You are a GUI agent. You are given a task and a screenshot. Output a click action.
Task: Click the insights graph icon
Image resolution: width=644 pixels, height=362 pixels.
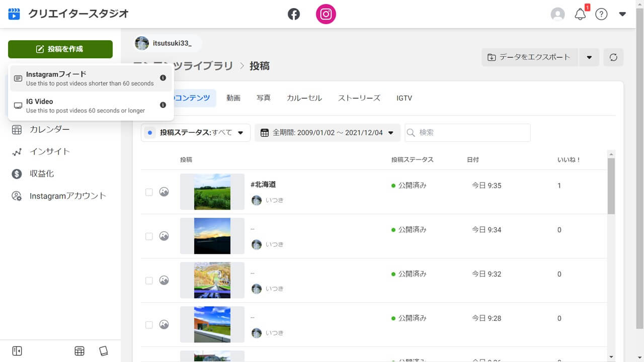(x=17, y=151)
